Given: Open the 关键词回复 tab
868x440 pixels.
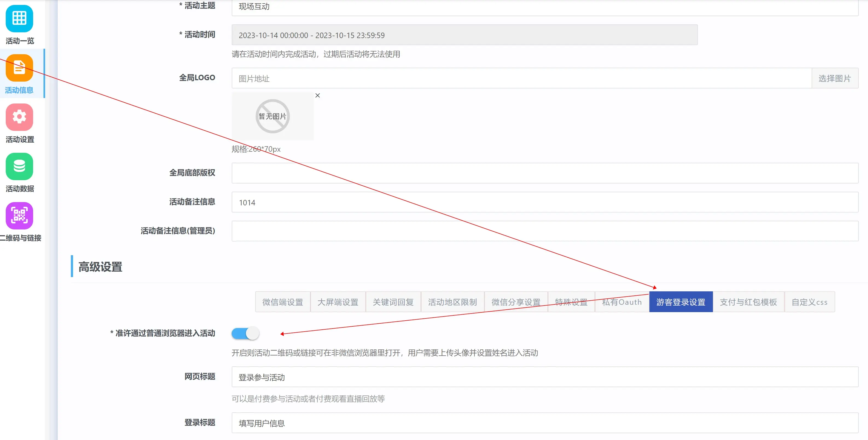Looking at the screenshot, I should coord(393,302).
